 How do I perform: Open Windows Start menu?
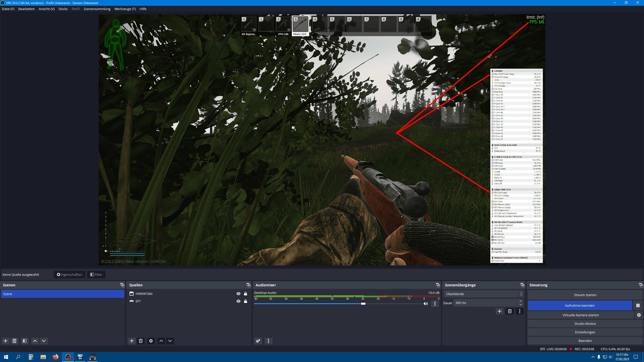point(6,357)
